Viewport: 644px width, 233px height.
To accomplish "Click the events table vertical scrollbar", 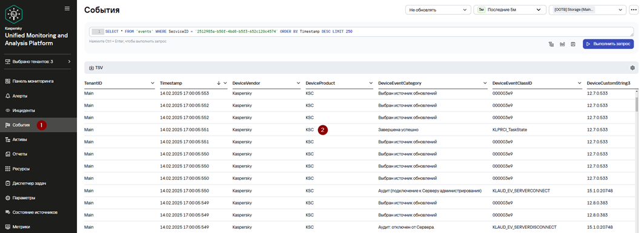I will click(637, 105).
